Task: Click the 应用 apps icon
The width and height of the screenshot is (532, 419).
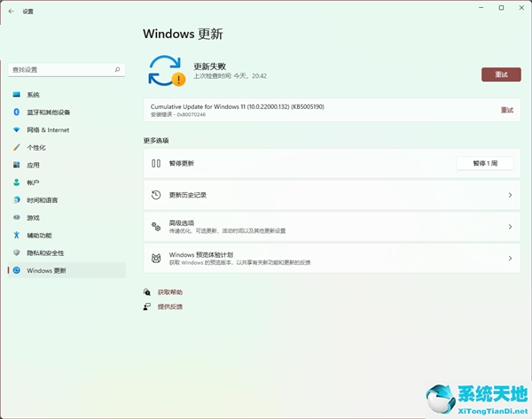Action: click(x=17, y=165)
